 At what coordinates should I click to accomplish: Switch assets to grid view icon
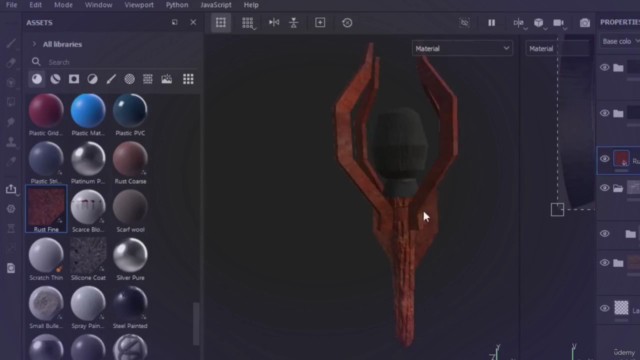[x=188, y=79]
